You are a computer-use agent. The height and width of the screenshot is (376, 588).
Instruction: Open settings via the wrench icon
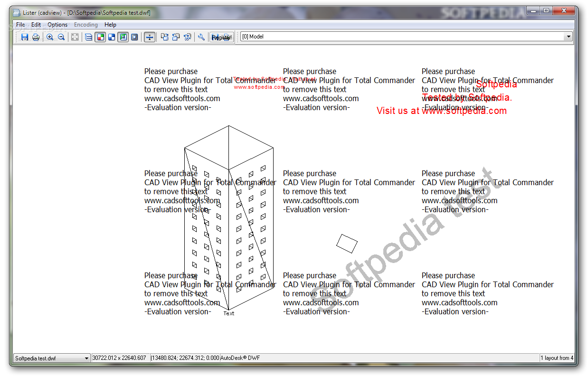(x=201, y=37)
